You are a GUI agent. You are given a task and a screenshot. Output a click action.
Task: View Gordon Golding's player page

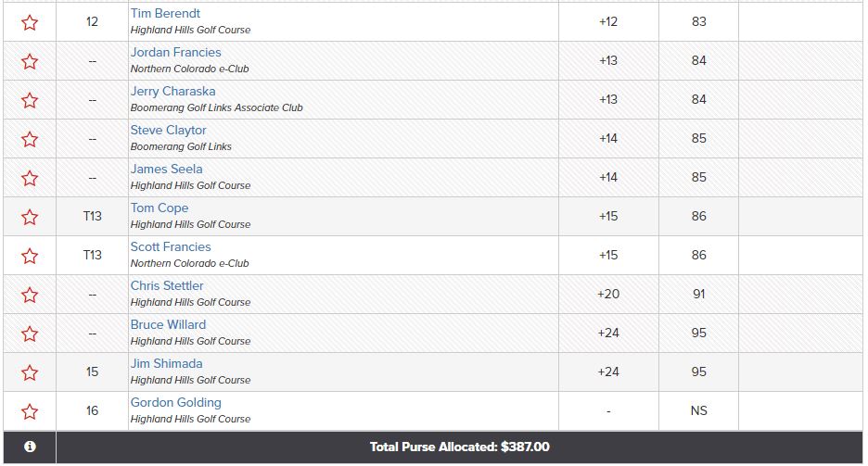175,402
